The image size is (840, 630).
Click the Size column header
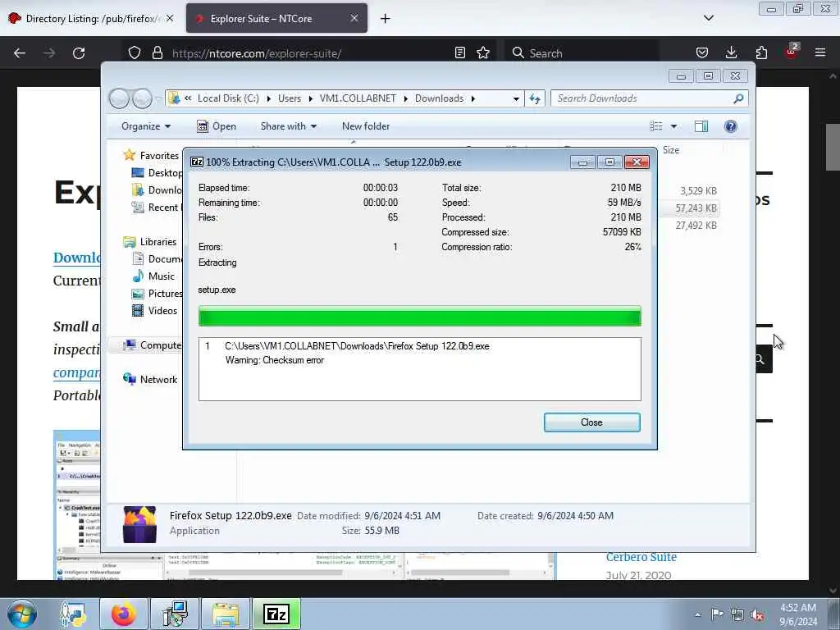pos(671,151)
